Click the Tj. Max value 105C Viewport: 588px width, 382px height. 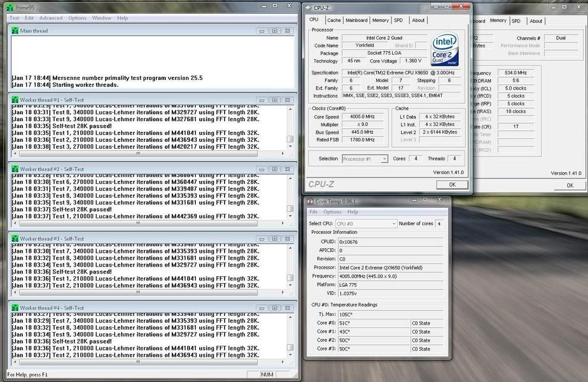coord(390,314)
